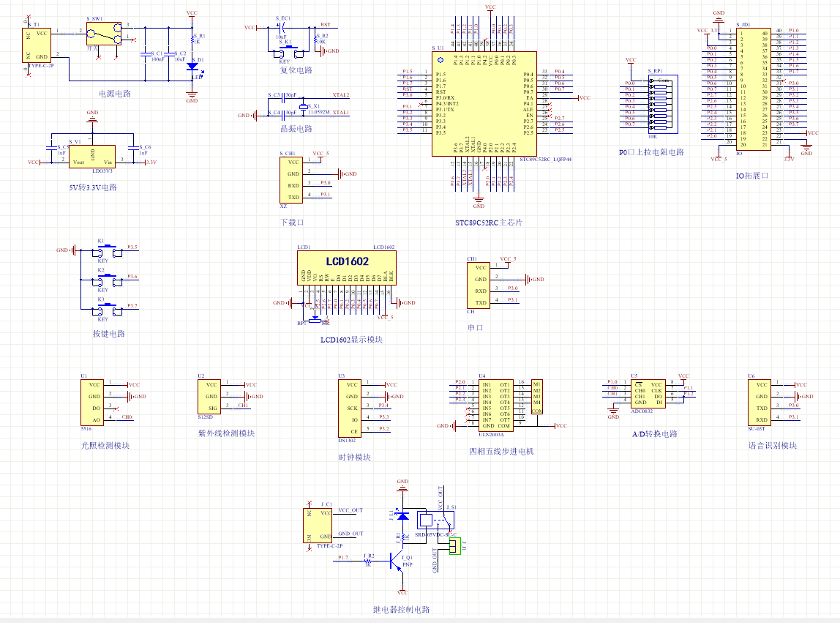Click the "P0口上拉电阻电路" section label
This screenshot has height=623, width=840.
point(651,152)
